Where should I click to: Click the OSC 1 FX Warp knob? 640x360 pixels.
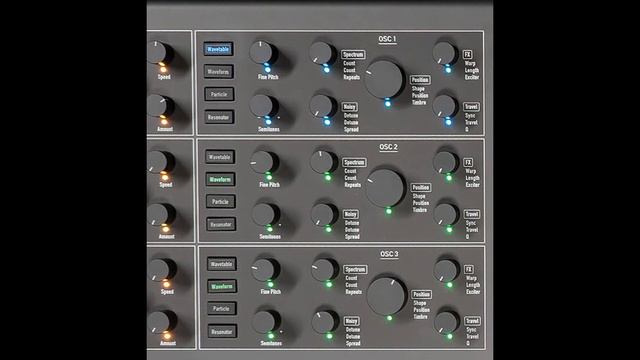tap(444, 53)
